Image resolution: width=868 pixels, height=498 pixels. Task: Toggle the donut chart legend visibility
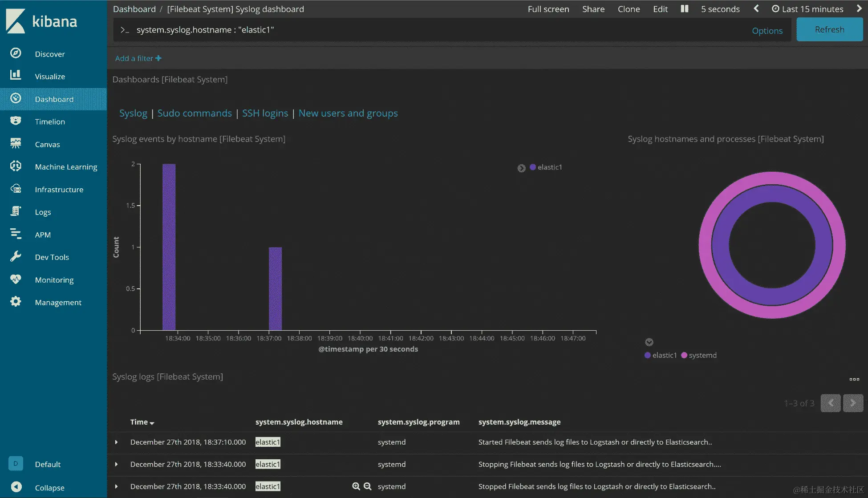click(x=649, y=342)
